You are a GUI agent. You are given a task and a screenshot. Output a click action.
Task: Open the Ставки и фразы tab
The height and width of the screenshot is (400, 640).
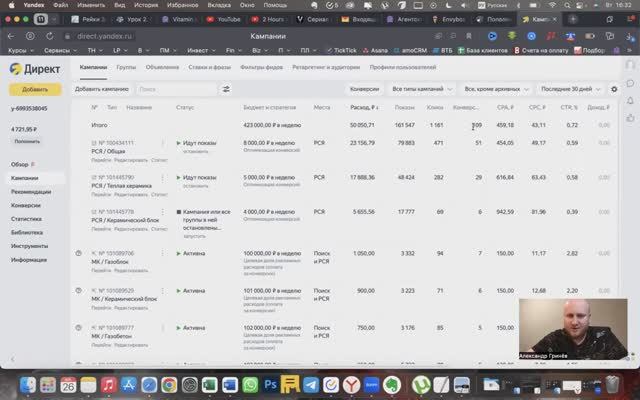(209, 67)
